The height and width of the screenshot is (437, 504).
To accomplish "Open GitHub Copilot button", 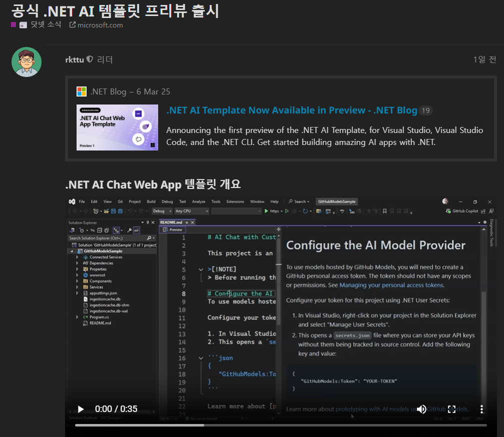I will point(462,211).
